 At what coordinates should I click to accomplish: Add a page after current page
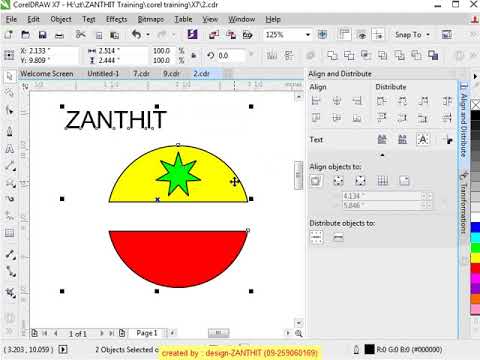click(x=122, y=333)
